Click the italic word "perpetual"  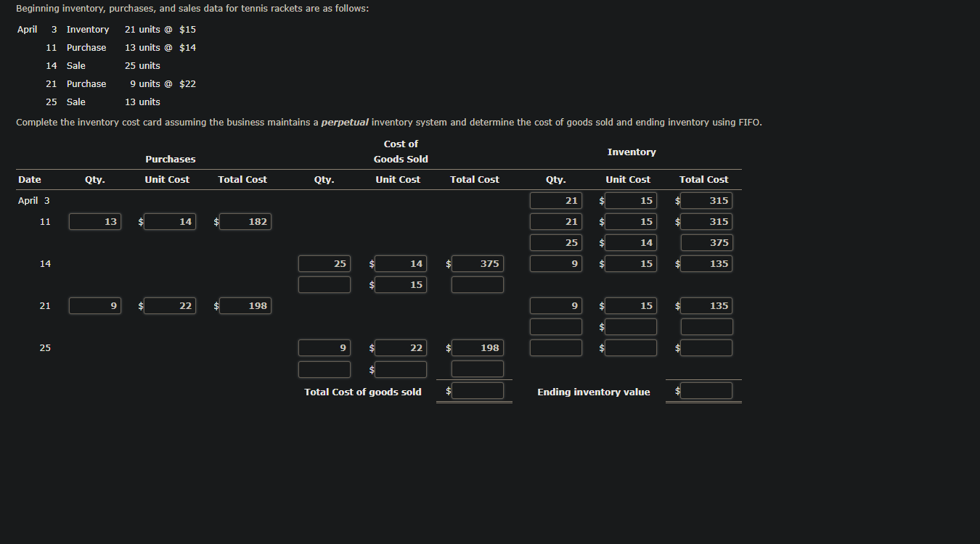(345, 123)
